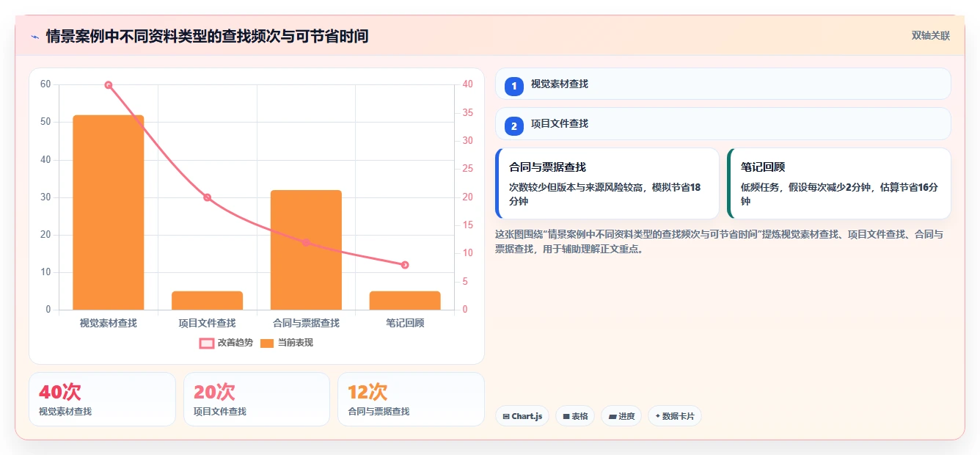The height and width of the screenshot is (455, 980).
Task: Click x-axis label 合同与票据查找
Action: point(306,323)
